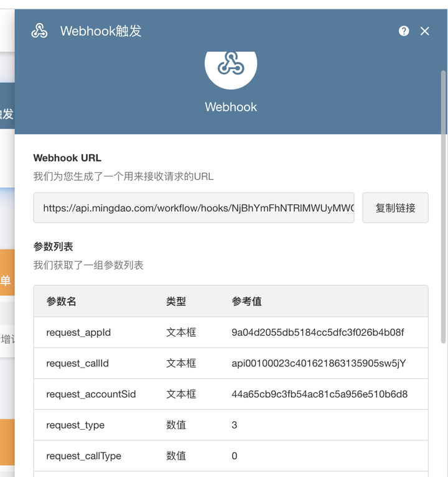Click the Webhook URL heading
Viewport: 448px width, 477px height.
[x=67, y=158]
